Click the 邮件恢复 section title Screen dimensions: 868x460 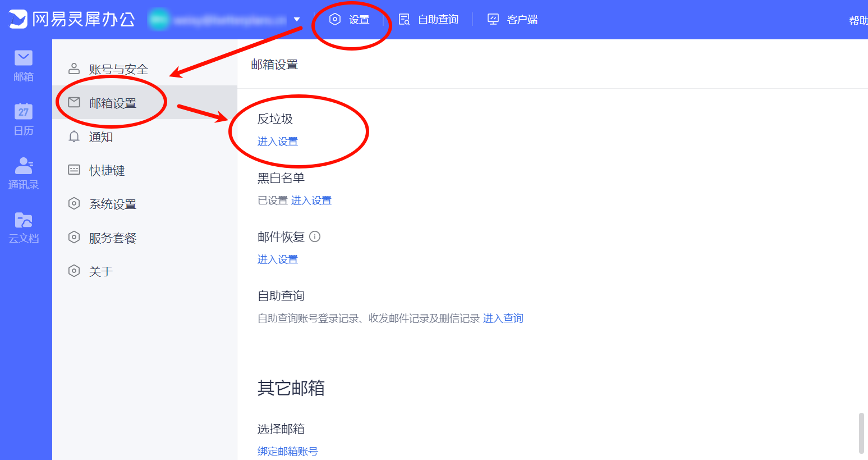[281, 237]
